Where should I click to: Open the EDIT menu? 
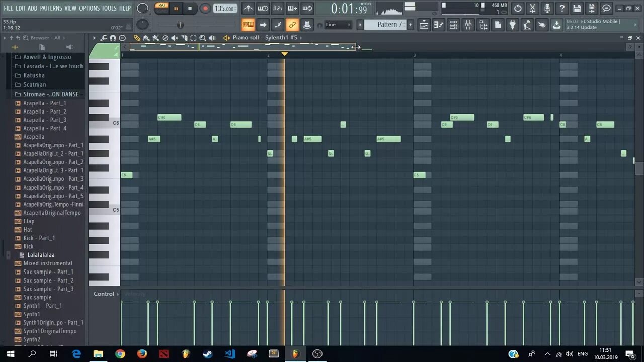tap(21, 8)
